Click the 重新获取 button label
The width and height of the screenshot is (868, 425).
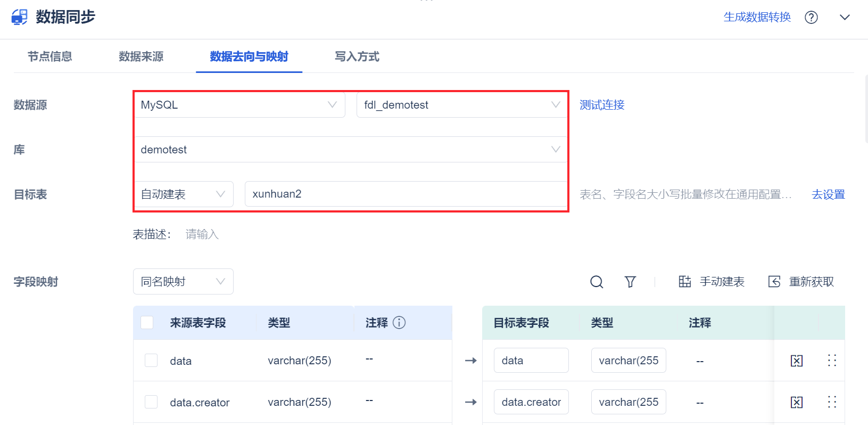(812, 282)
